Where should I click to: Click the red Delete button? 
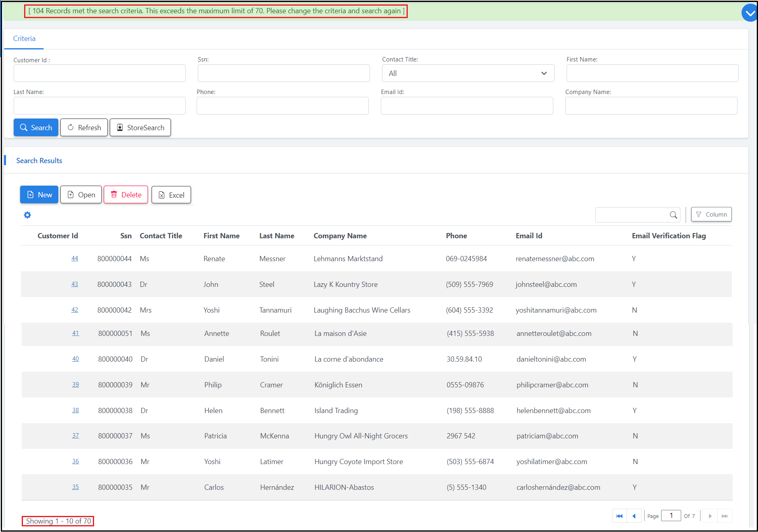click(x=126, y=195)
